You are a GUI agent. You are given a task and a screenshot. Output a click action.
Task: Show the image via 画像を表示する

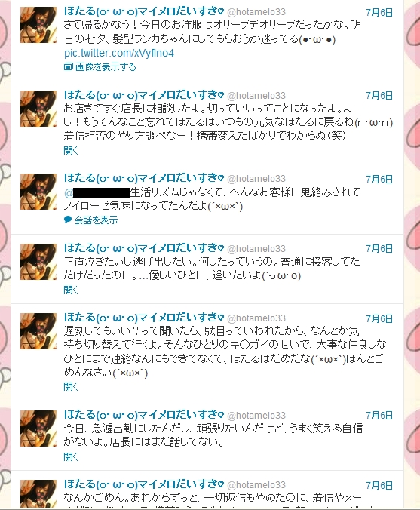click(x=106, y=67)
